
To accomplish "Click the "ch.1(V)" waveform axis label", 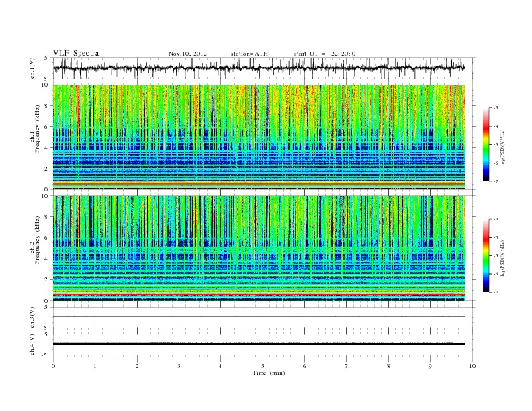I will coord(32,68).
